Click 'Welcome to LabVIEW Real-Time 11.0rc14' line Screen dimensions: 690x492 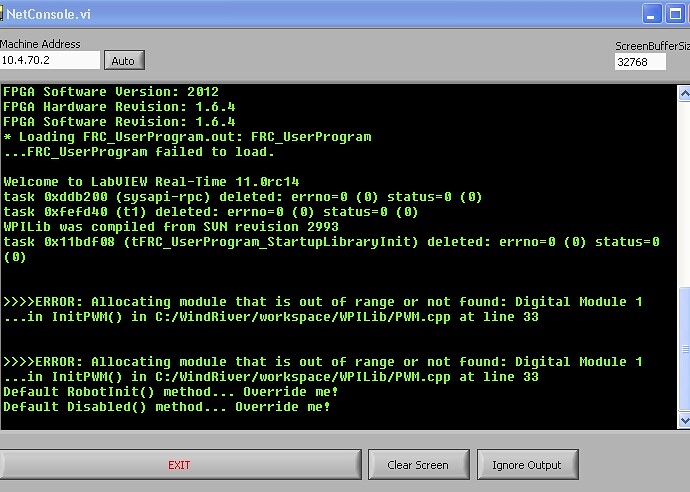click(151, 182)
